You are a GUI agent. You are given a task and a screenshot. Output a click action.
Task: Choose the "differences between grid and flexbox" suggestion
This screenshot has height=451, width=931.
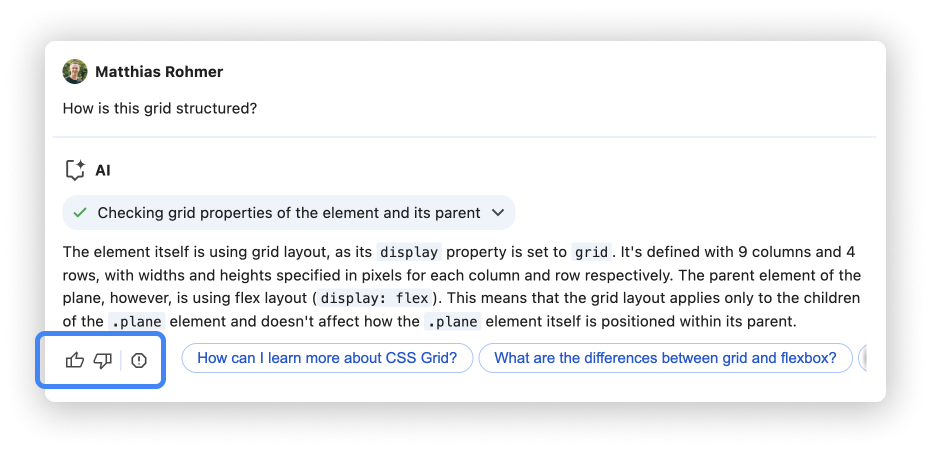pos(665,358)
